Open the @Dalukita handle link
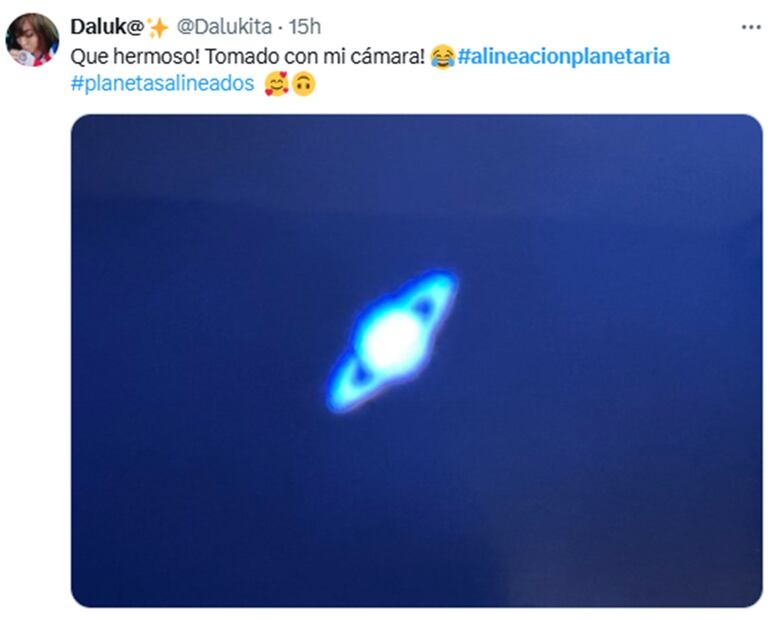Screen dimensions: 775x620 [224, 27]
